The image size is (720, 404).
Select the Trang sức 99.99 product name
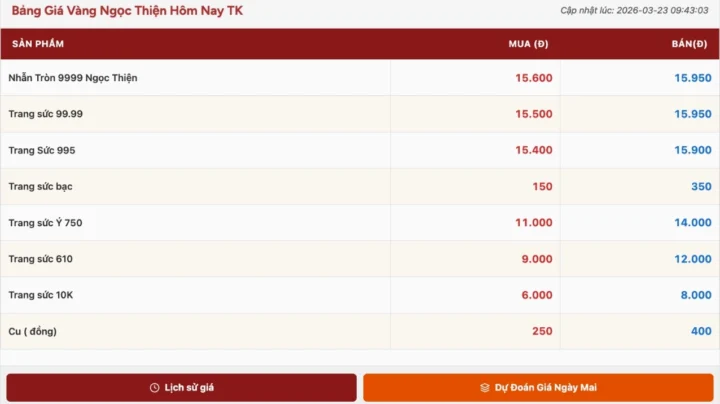click(x=45, y=114)
